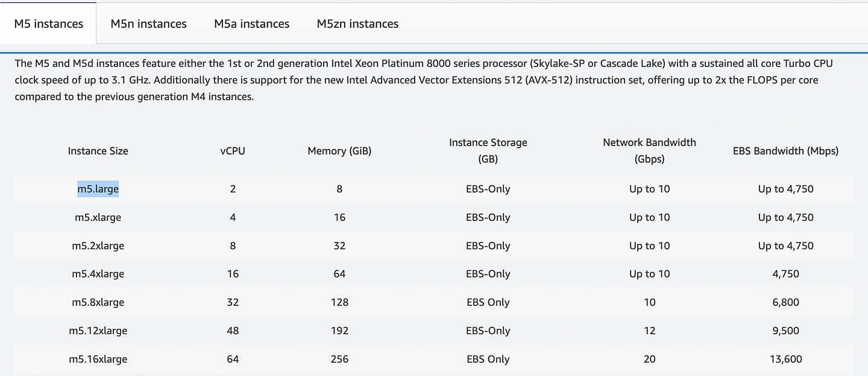Click the Instance Size column header
The image size is (868, 376).
tap(98, 151)
